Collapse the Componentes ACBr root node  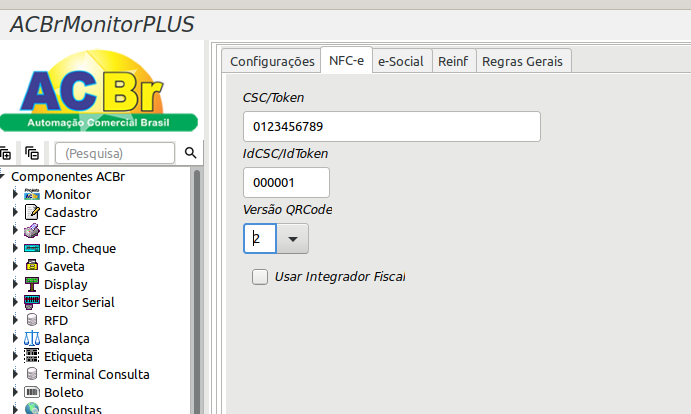pyautogui.click(x=2, y=176)
